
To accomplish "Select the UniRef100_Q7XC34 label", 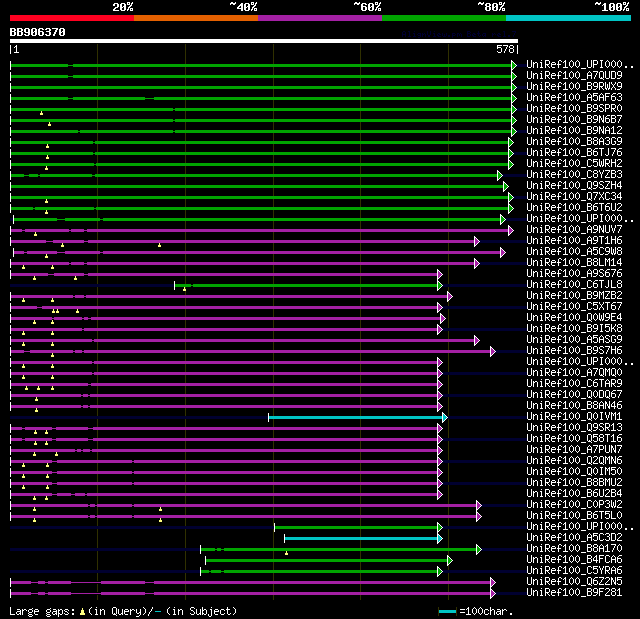I will [574, 197].
